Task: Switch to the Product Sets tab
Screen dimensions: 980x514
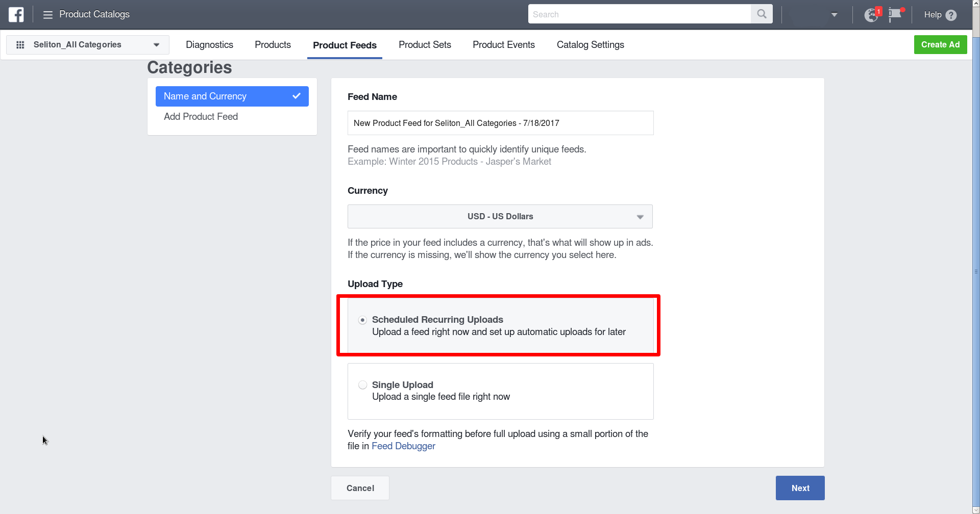Action: [x=425, y=45]
